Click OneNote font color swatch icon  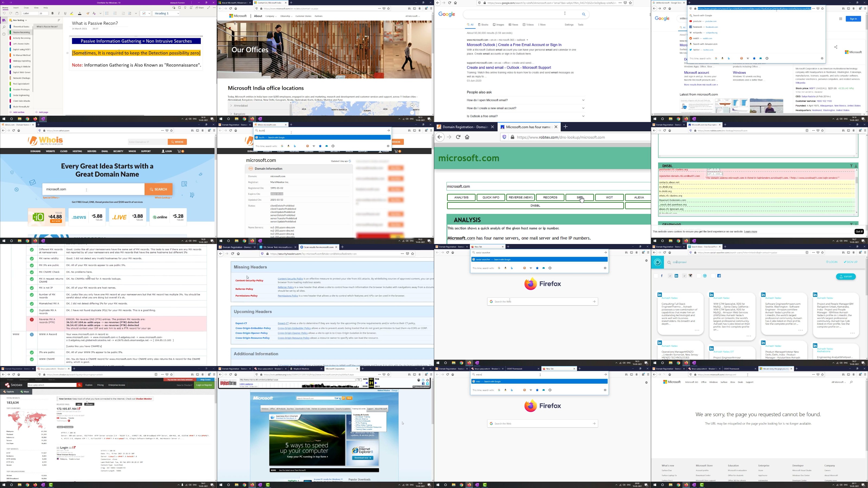point(80,14)
